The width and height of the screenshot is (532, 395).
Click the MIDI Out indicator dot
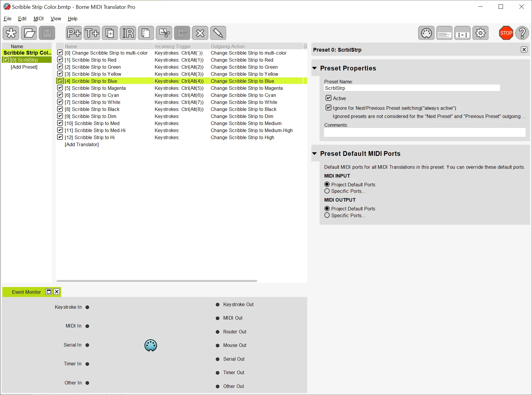[217, 318]
